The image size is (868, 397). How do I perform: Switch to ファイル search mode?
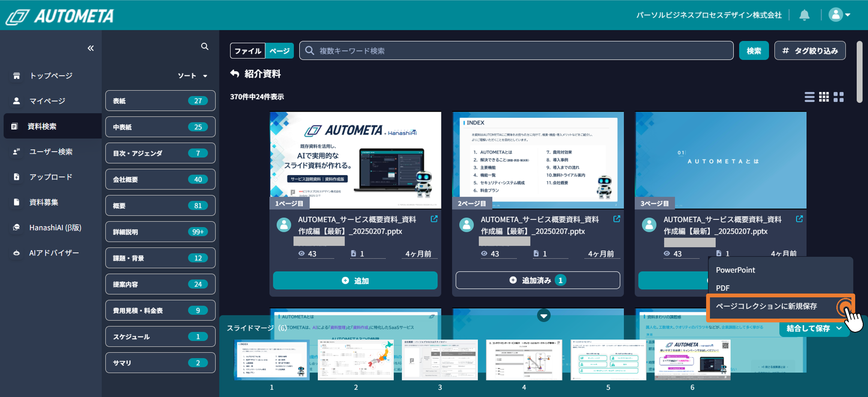(x=248, y=51)
